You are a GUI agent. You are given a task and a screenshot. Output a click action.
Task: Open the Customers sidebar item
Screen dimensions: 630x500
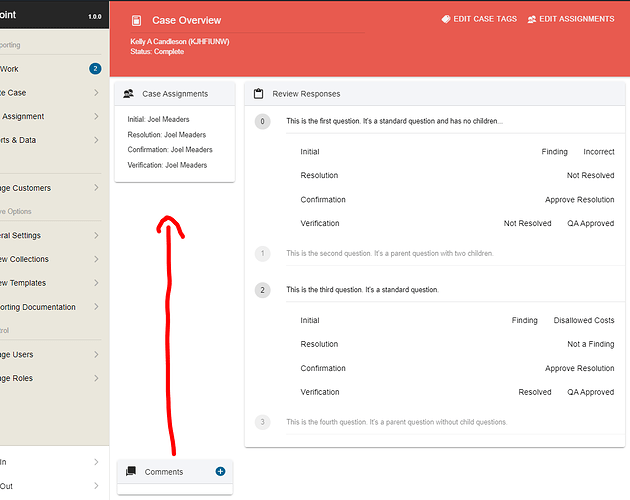point(51,188)
